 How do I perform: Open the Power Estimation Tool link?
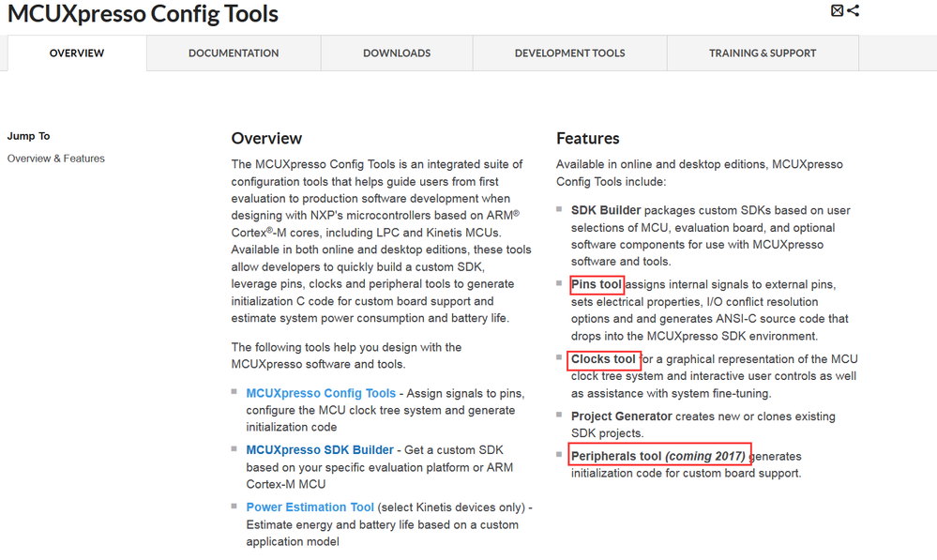(310, 507)
